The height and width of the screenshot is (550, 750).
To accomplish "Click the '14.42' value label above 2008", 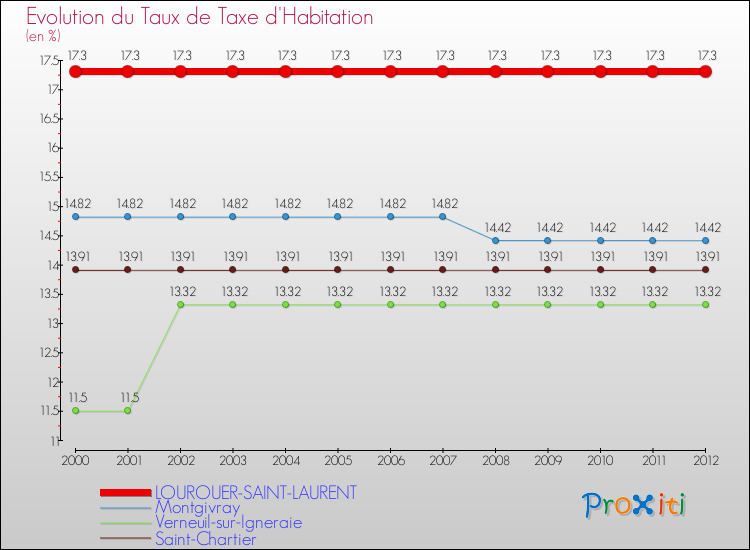I will (498, 228).
